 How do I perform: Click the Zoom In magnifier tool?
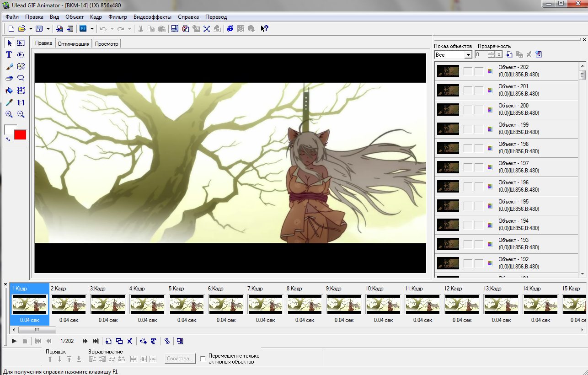coord(9,114)
